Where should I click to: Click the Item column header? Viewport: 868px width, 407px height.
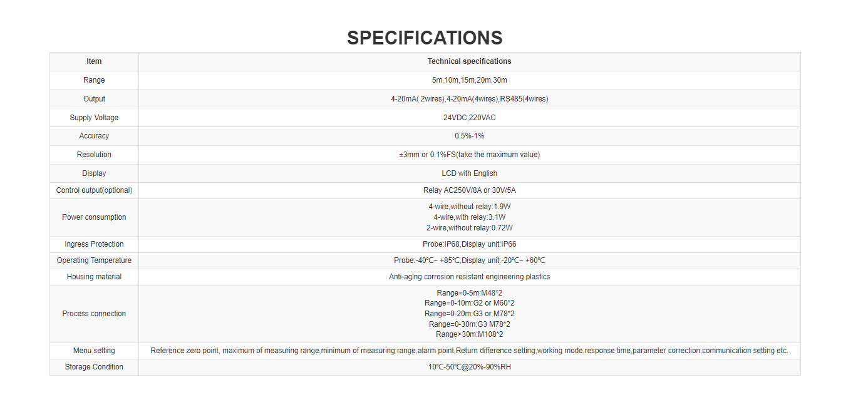94,61
